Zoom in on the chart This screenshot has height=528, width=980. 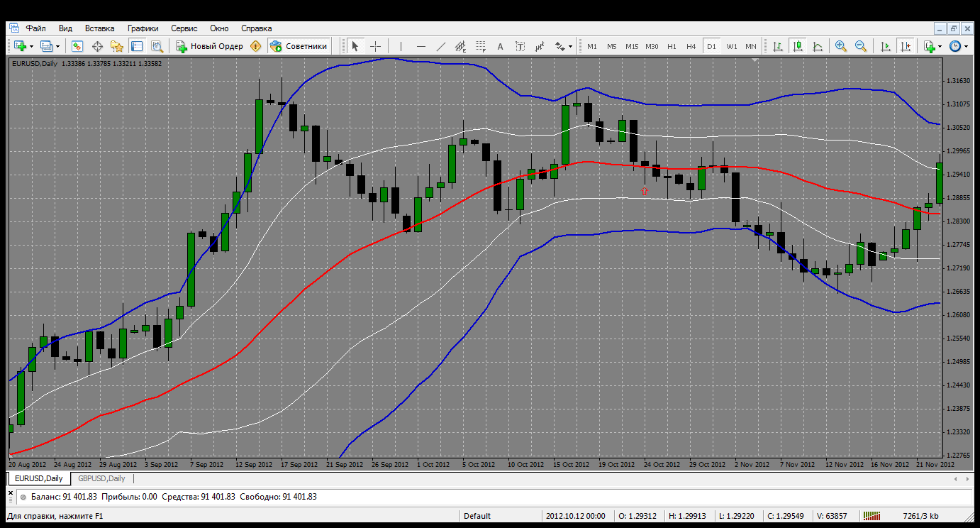tap(841, 46)
